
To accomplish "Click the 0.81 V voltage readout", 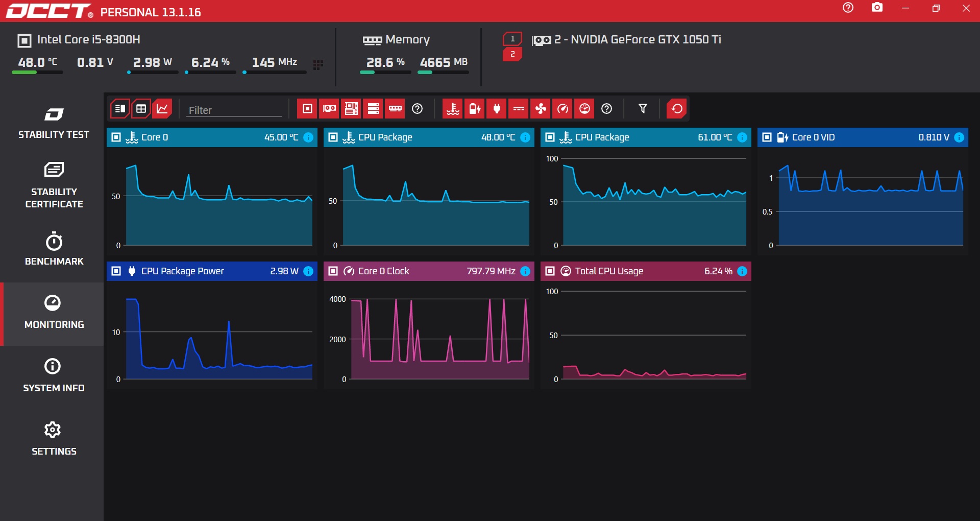I will point(95,62).
